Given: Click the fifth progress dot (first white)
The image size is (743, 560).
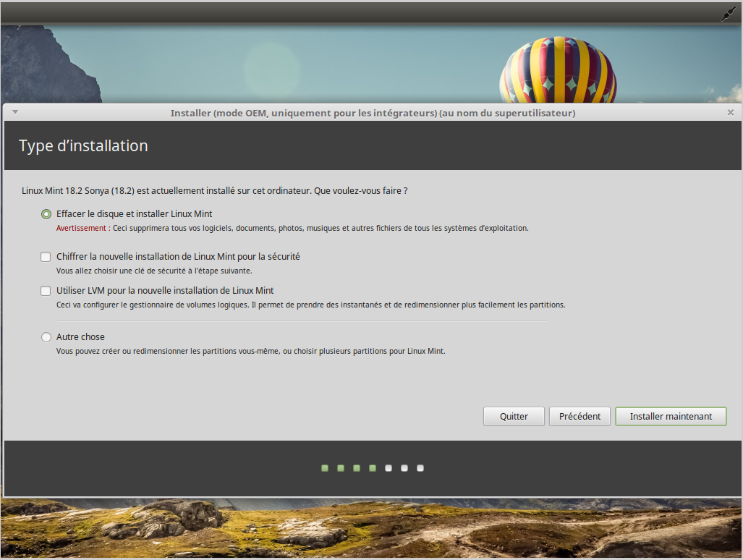Looking at the screenshot, I should coord(389,468).
